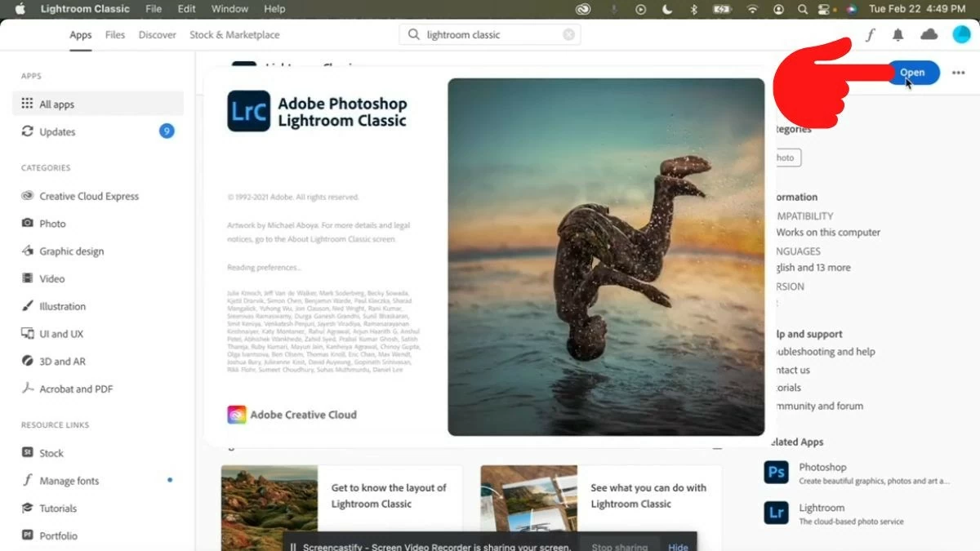Select the Illustration category icon
This screenshot has height=551, width=980.
(x=29, y=306)
